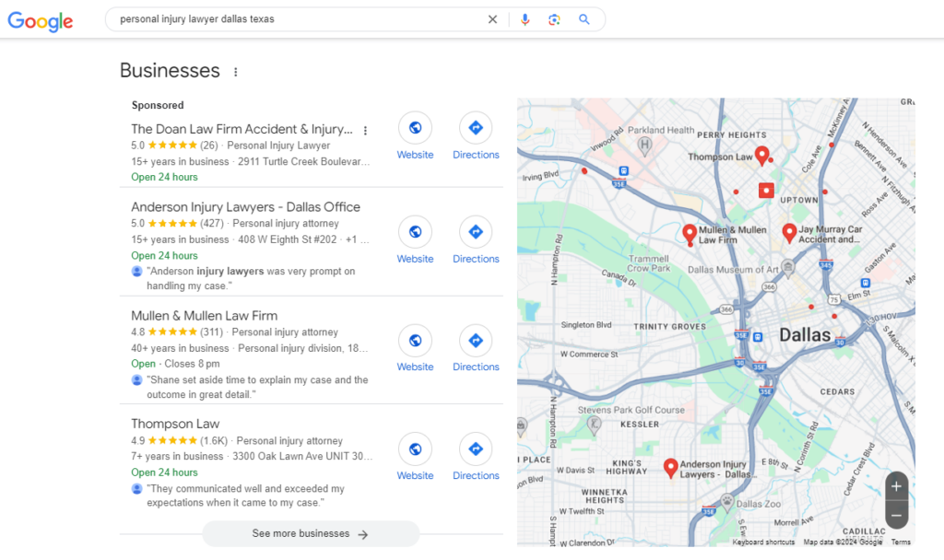Open Mullen & Mullen Law Firm listing

point(204,316)
